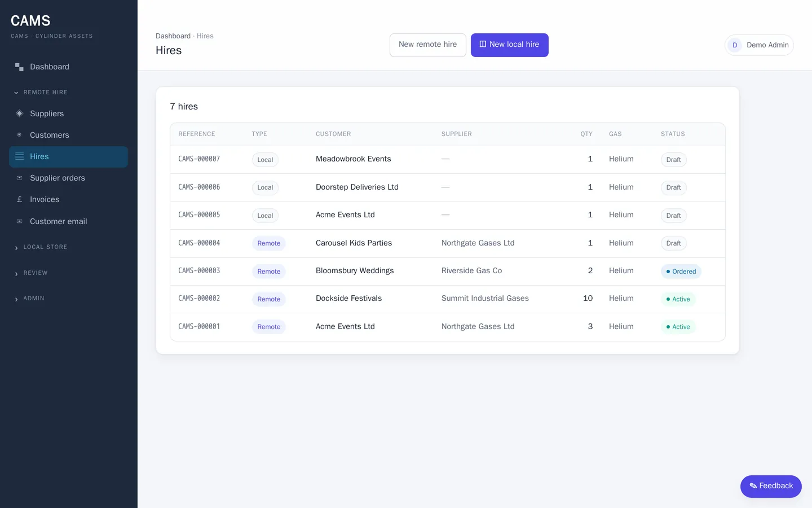Click the Supplier orders icon

pyautogui.click(x=19, y=178)
